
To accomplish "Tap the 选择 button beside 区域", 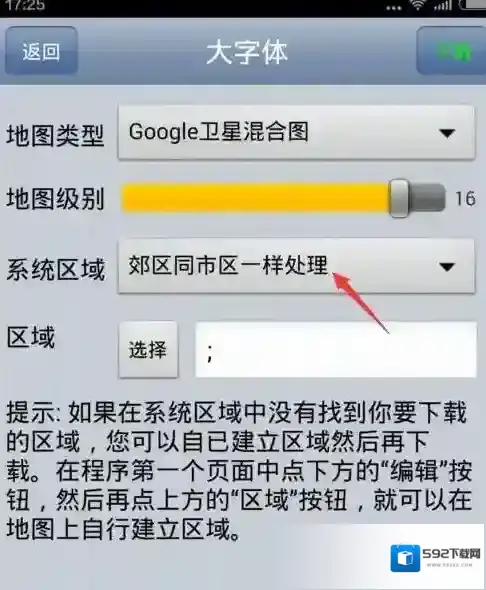I will point(148,350).
